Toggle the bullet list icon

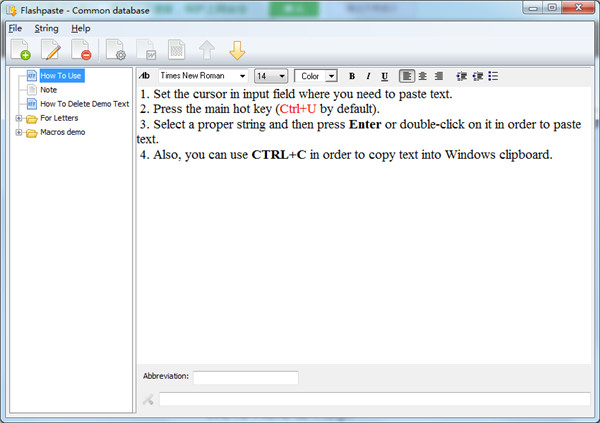tap(493, 76)
